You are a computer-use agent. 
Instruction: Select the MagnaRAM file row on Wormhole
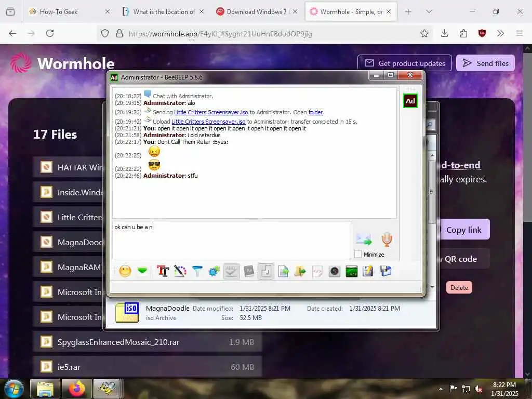coord(68,267)
